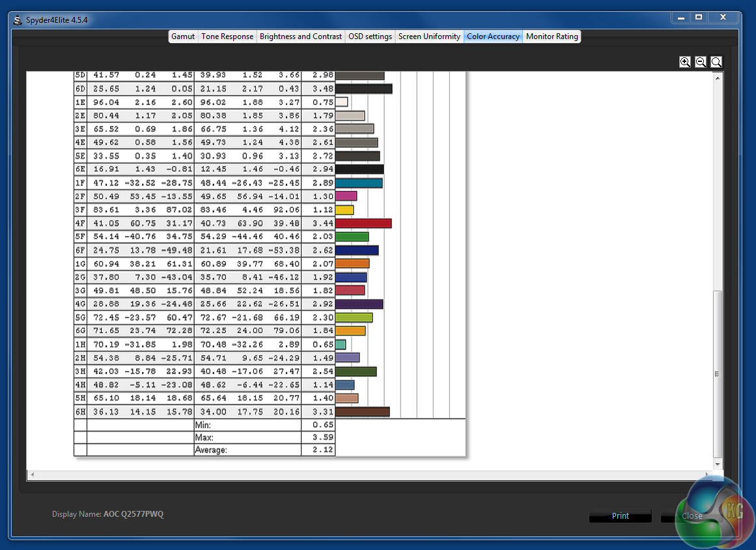This screenshot has width=756, height=550.
Task: Click the purple color bar for row 4G
Action: pyautogui.click(x=359, y=304)
